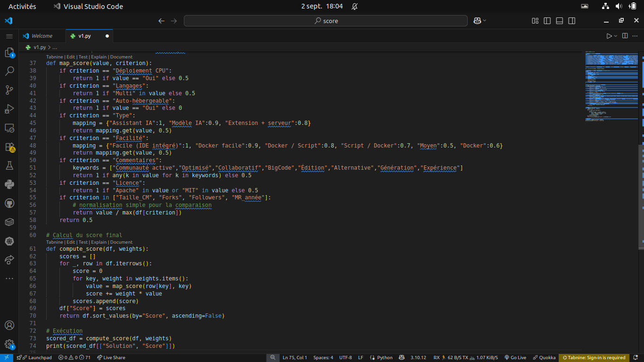Show additional hidden views ellipsis

(9, 279)
